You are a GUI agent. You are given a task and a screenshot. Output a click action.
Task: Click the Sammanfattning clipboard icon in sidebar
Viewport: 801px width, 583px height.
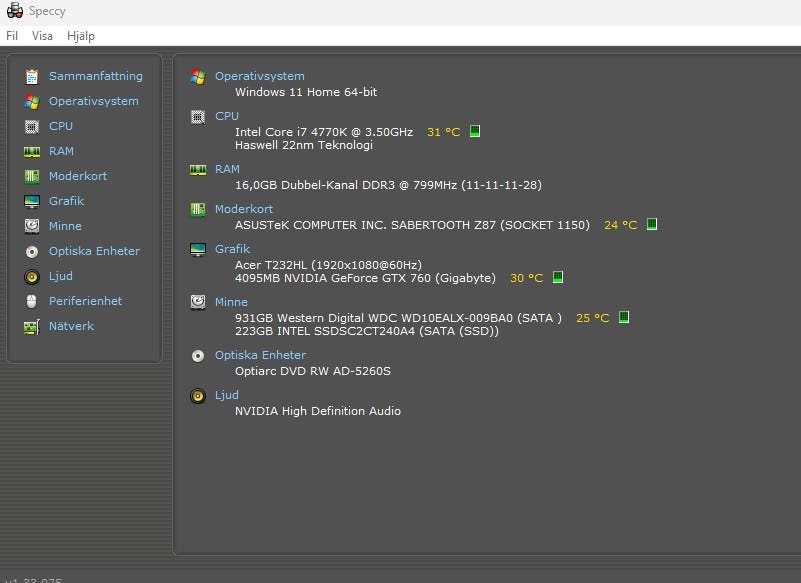click(32, 76)
